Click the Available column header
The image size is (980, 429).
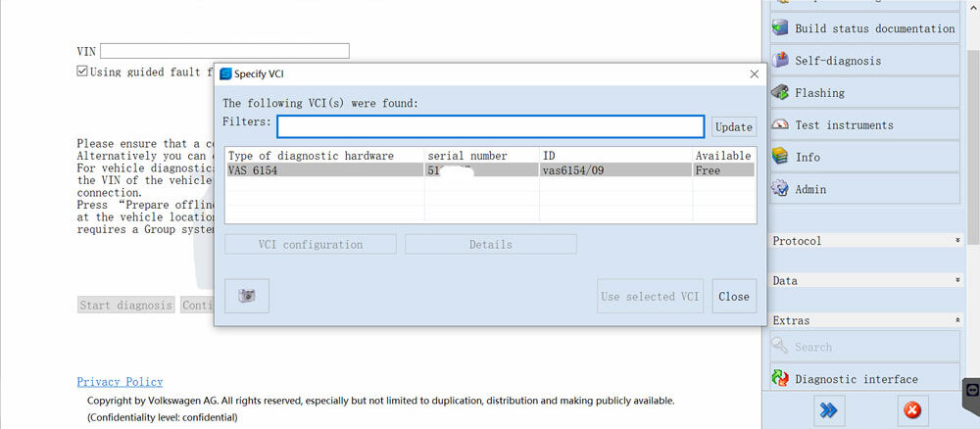point(724,156)
